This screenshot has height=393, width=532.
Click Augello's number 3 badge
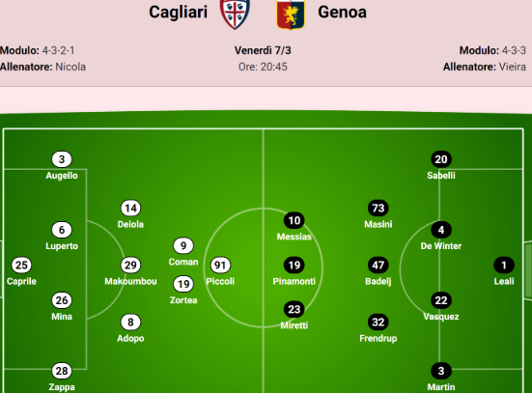pos(62,159)
